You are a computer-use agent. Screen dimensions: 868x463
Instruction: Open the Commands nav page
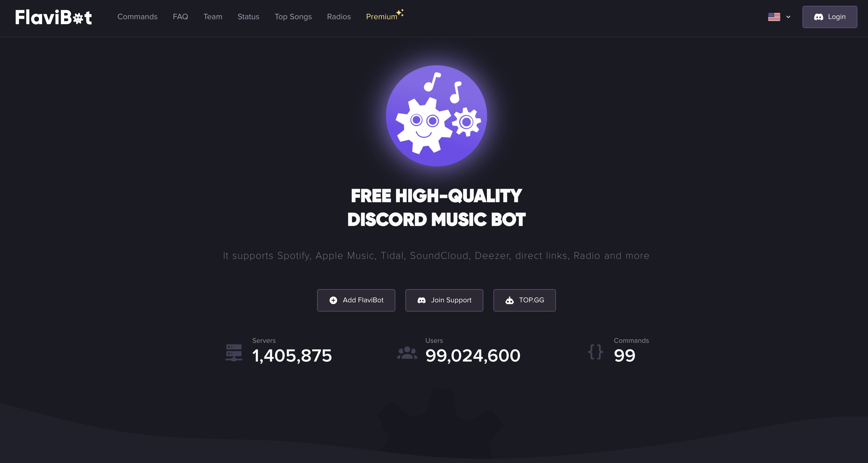click(138, 17)
